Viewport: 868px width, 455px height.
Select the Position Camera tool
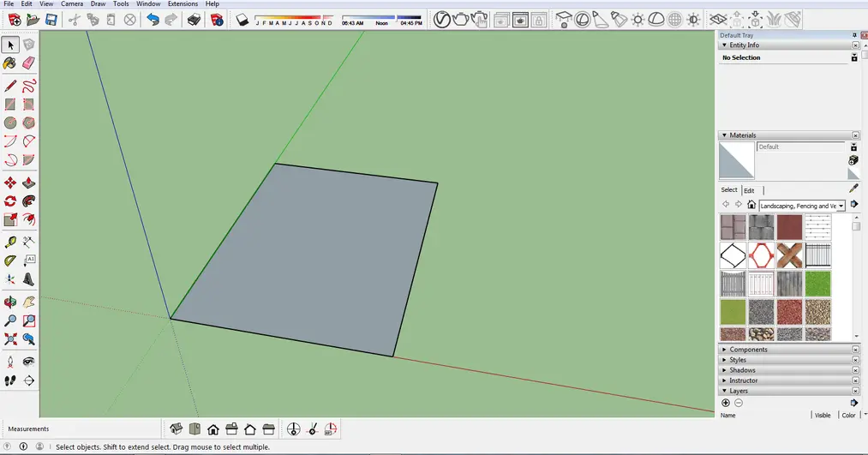click(10, 362)
